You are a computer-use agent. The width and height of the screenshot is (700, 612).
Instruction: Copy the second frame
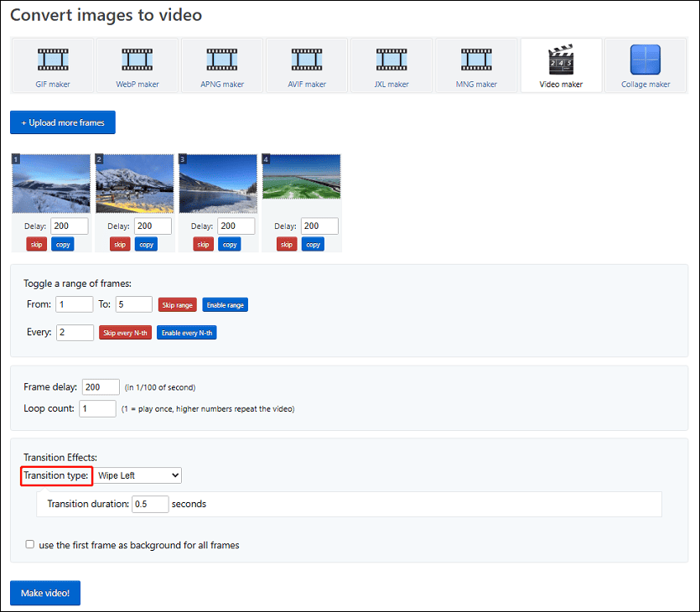pos(146,244)
